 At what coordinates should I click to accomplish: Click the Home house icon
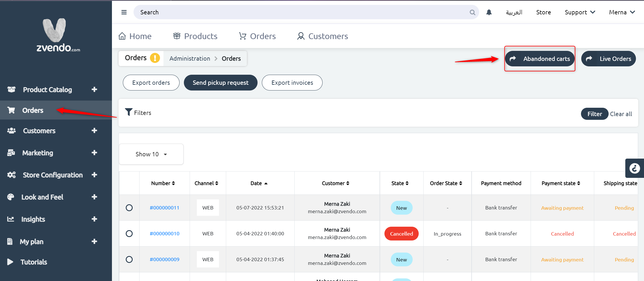coord(122,36)
